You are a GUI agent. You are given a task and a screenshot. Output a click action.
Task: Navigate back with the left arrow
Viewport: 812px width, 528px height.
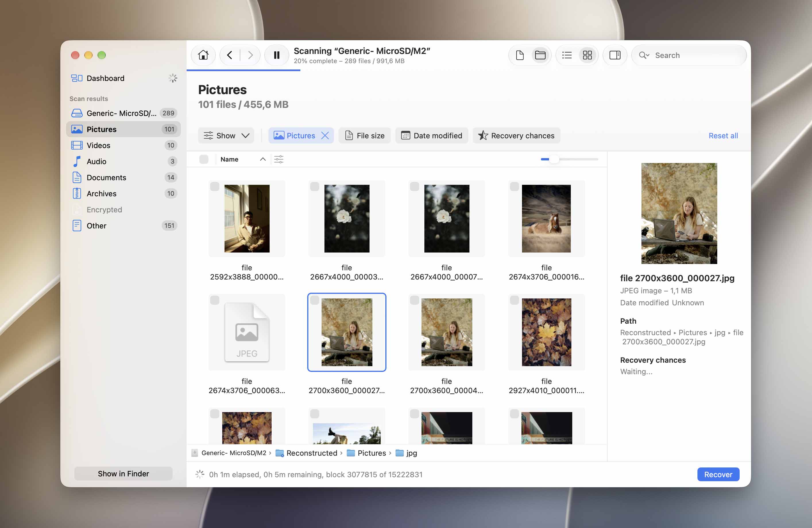click(x=230, y=55)
